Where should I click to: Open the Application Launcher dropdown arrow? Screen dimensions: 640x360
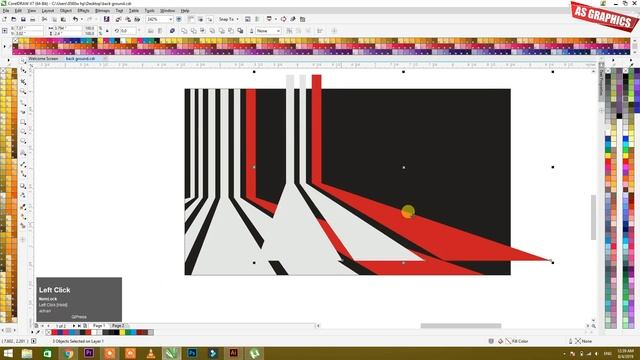pyautogui.click(x=276, y=19)
